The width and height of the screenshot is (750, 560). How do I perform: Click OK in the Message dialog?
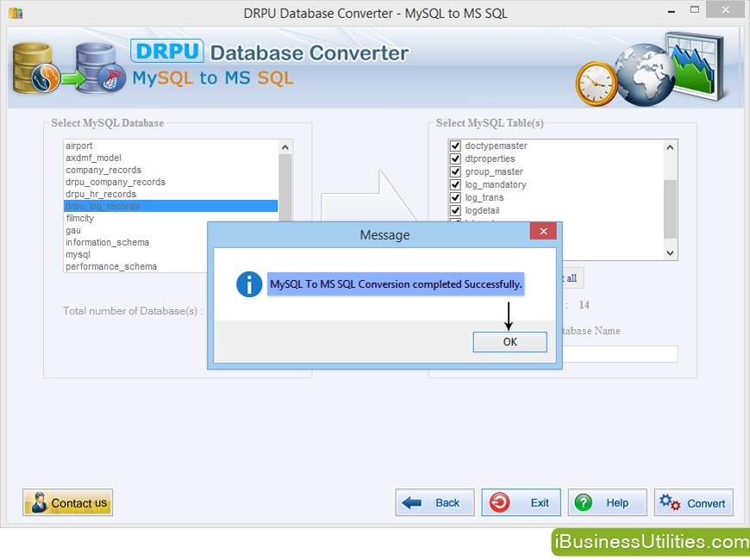[x=509, y=342]
